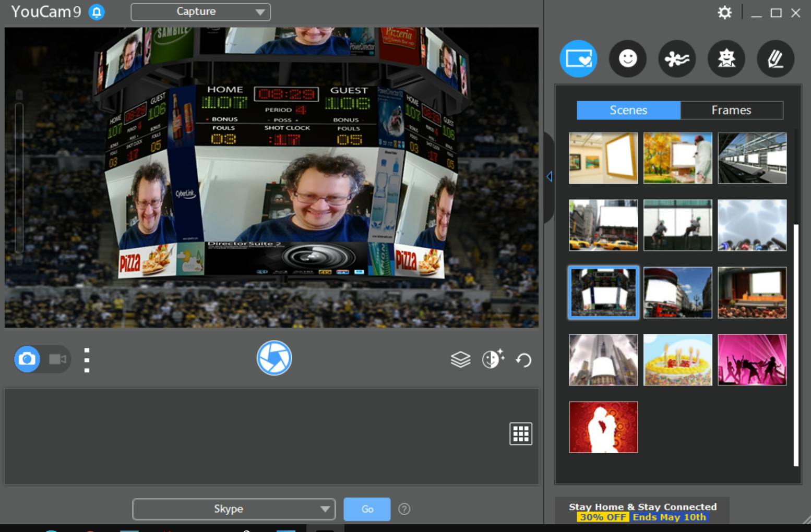Choose the window cleaners scene

click(677, 225)
